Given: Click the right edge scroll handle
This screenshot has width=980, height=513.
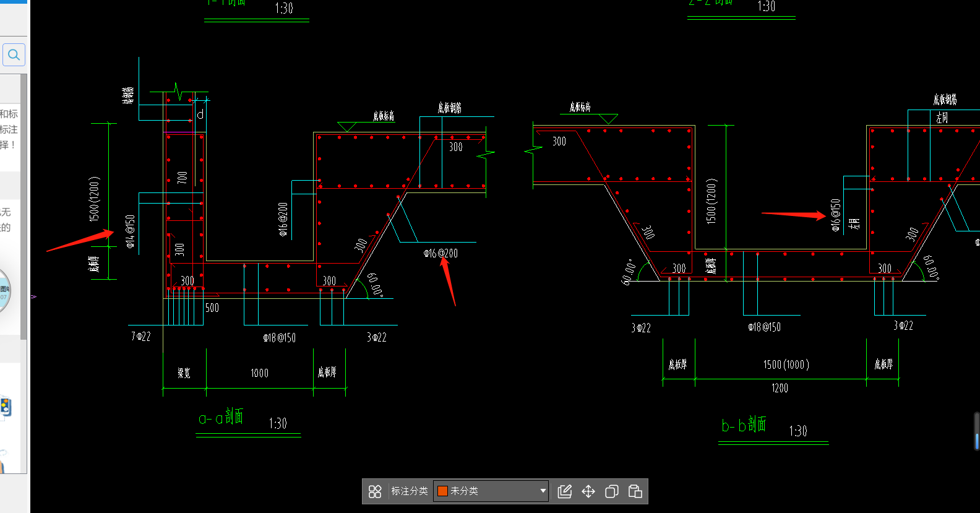Looking at the screenshot, I should pyautogui.click(x=977, y=431).
